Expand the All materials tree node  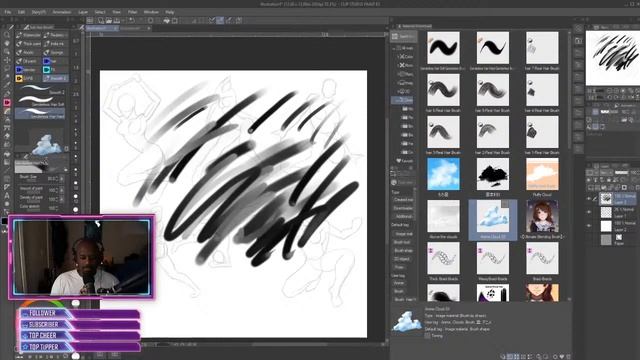(395, 48)
